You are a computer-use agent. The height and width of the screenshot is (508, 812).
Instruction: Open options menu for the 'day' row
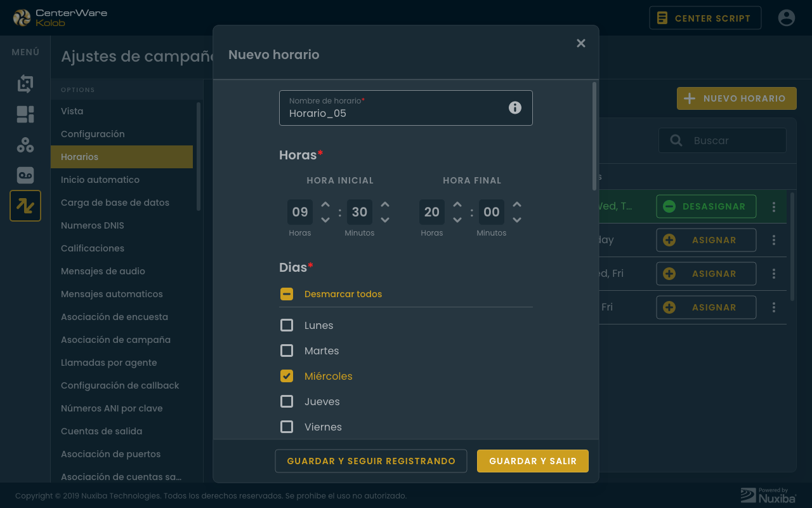pos(774,240)
